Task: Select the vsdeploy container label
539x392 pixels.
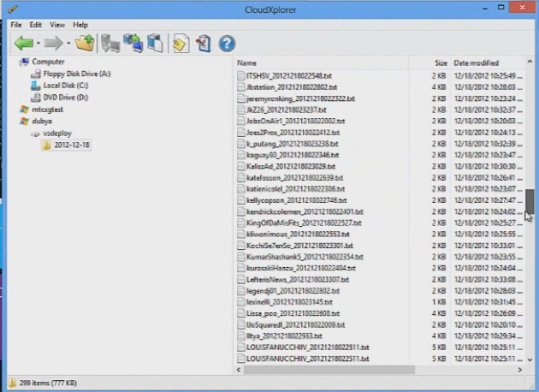Action: [57, 133]
